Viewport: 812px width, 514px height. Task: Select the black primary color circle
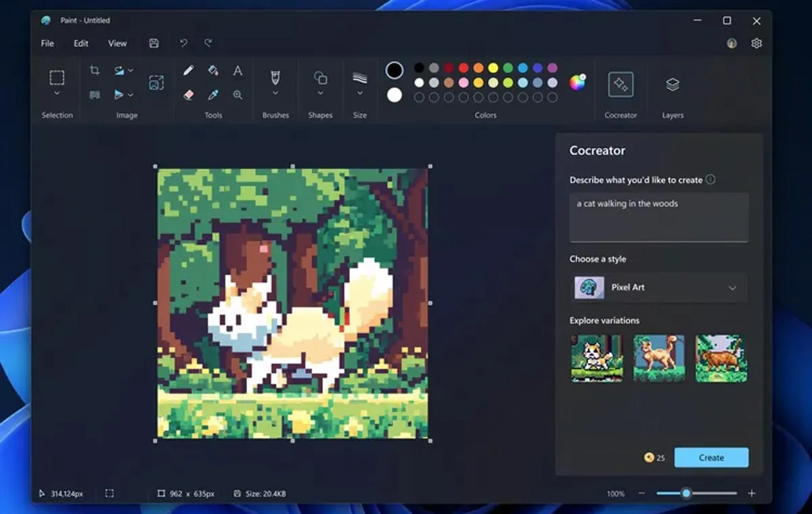coord(394,70)
